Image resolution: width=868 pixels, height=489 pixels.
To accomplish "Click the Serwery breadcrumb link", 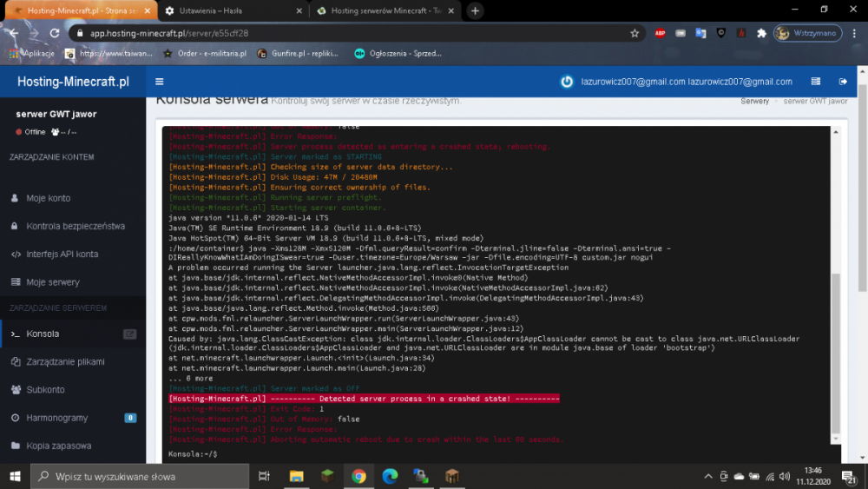I will (x=754, y=101).
